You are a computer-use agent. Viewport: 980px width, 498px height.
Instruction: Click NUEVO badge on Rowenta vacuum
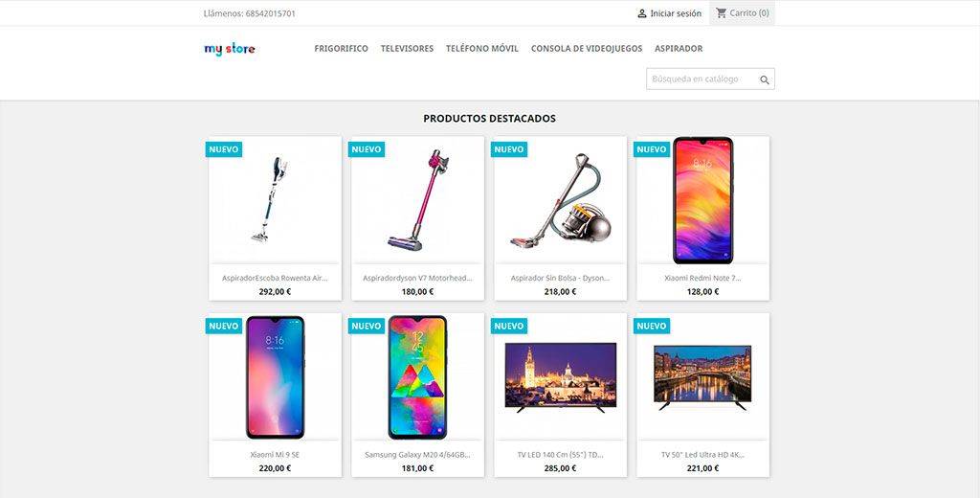point(224,149)
